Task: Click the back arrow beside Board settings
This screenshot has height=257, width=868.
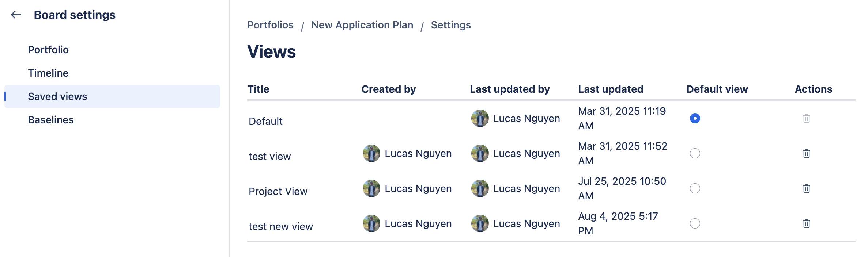Action: click(x=16, y=15)
